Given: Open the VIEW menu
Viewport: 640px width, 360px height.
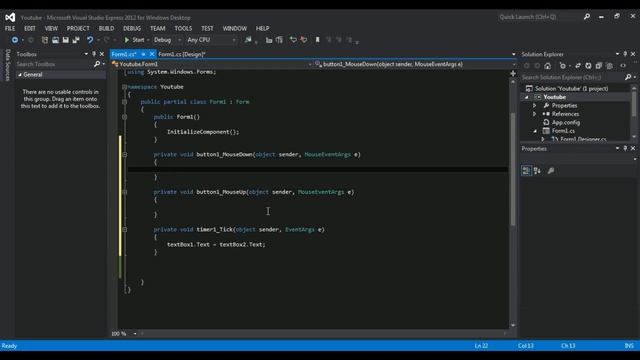Looking at the screenshot, I should tap(51, 29).
